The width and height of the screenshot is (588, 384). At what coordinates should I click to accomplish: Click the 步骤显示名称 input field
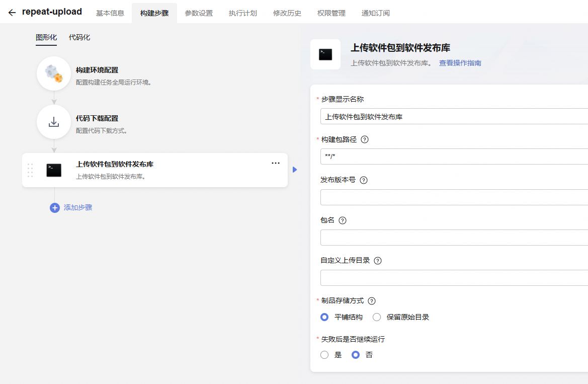coord(454,117)
